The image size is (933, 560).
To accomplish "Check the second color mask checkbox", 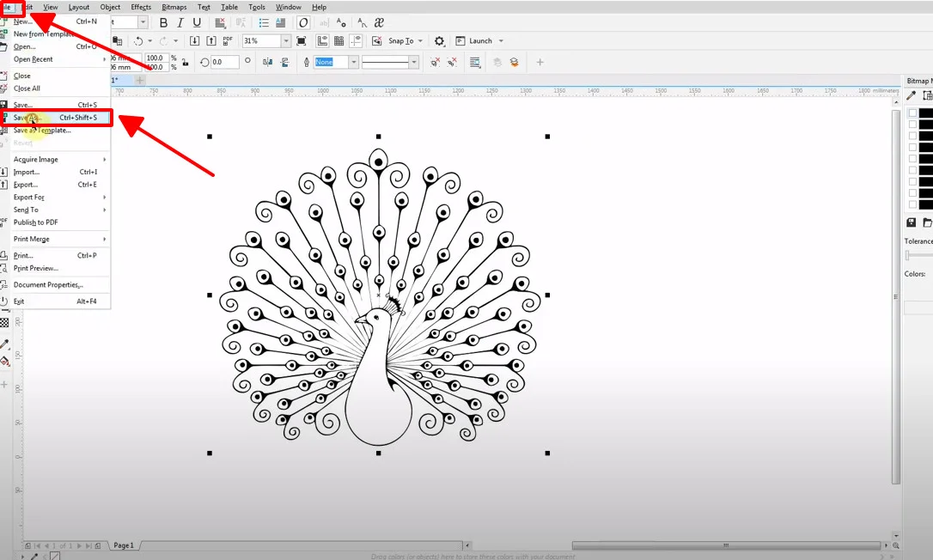I will tap(912, 125).
